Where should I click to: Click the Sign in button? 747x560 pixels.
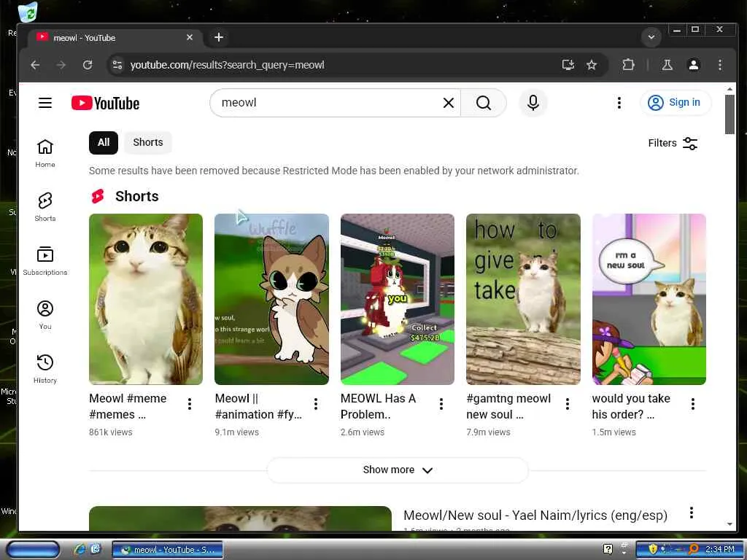[x=675, y=103]
